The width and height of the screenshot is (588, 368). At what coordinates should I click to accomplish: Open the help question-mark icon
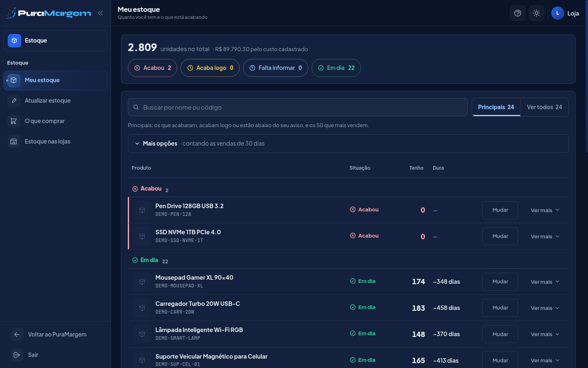point(518,13)
